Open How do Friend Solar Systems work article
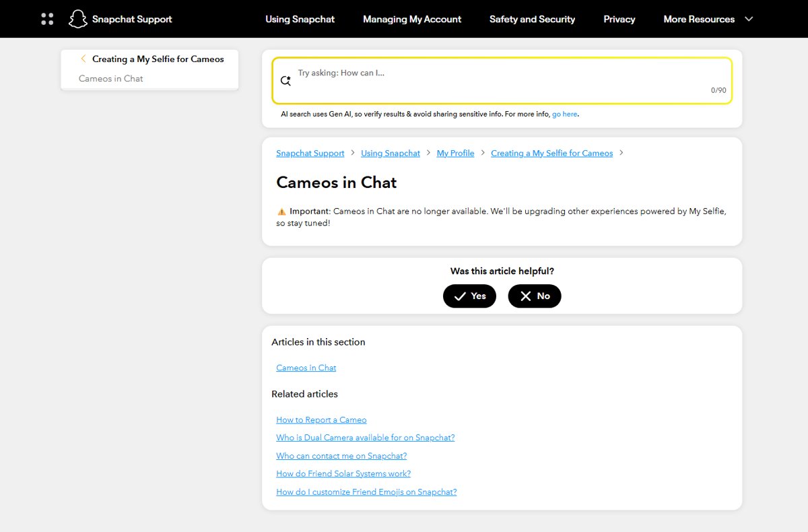The height and width of the screenshot is (532, 808). coord(343,473)
